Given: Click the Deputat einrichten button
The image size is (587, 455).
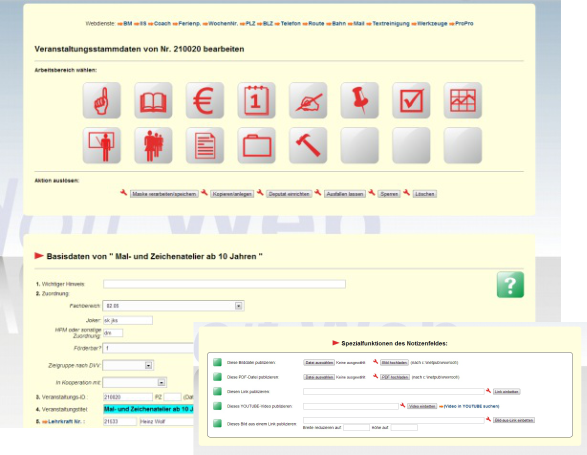Looking at the screenshot, I should pyautogui.click(x=289, y=194).
